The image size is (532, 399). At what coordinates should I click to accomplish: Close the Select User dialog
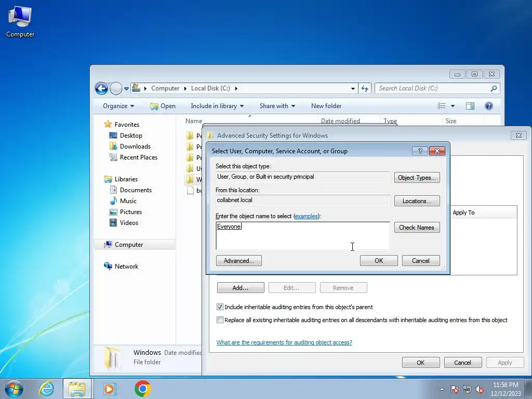437,151
